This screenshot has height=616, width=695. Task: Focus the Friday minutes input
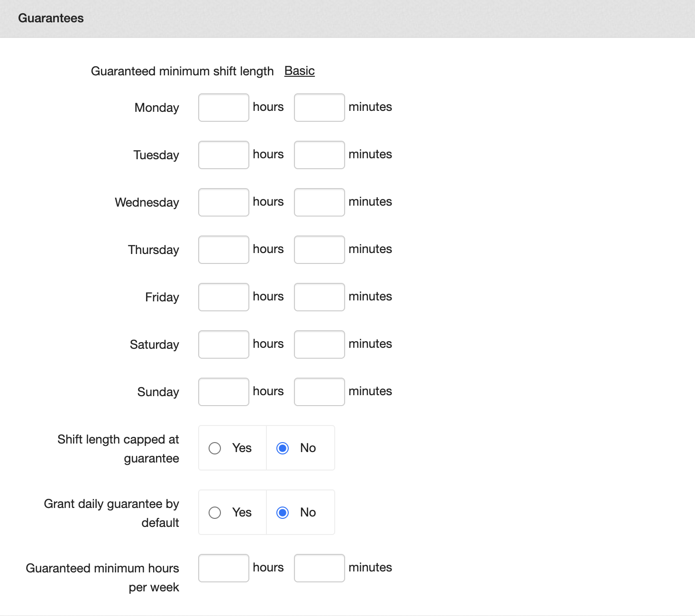point(319,297)
